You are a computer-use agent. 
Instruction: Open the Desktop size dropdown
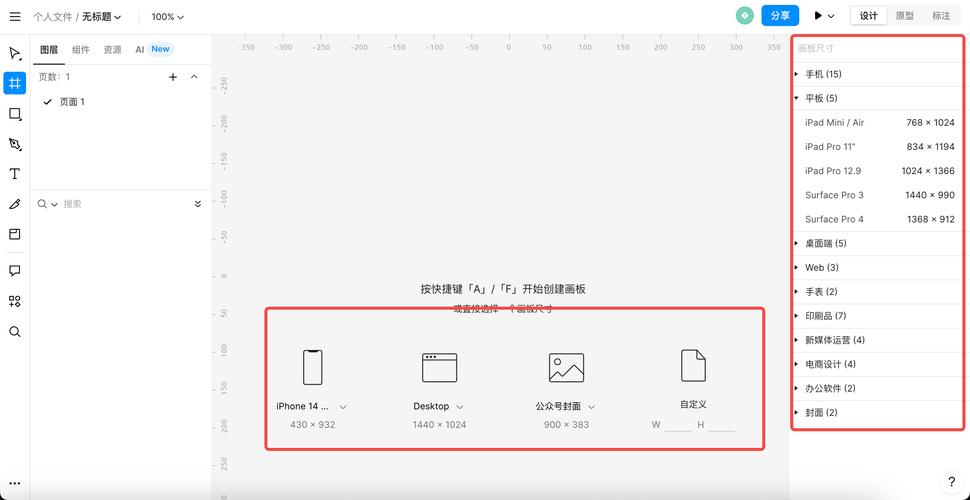[x=460, y=407]
